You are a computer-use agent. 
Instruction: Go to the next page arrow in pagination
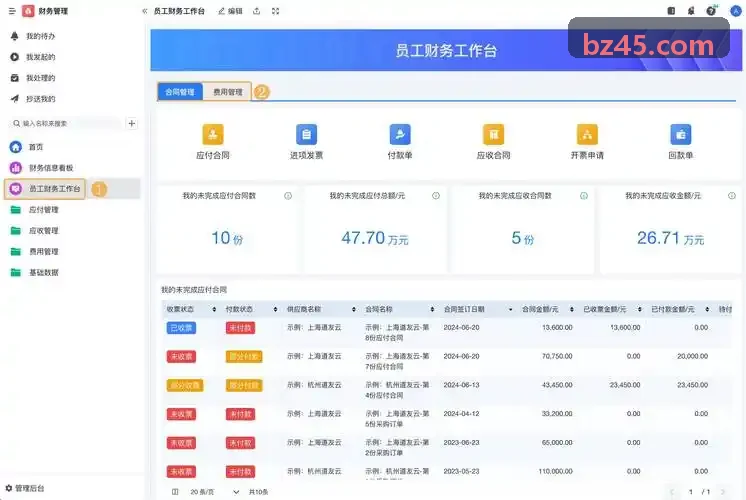(723, 492)
